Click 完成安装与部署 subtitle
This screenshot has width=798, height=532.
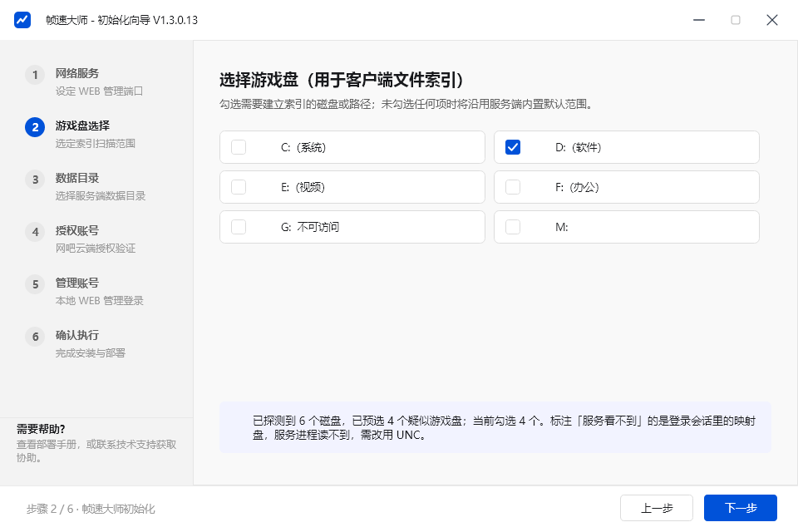[91, 353]
